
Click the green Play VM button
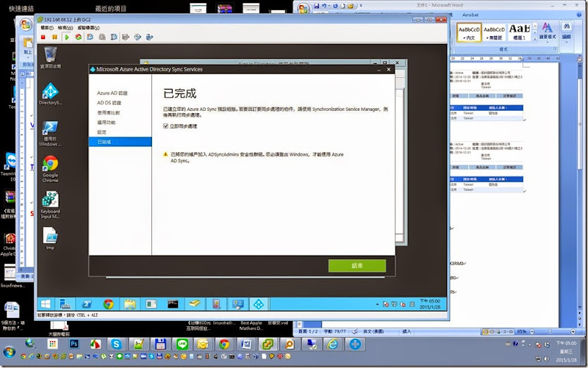point(67,37)
